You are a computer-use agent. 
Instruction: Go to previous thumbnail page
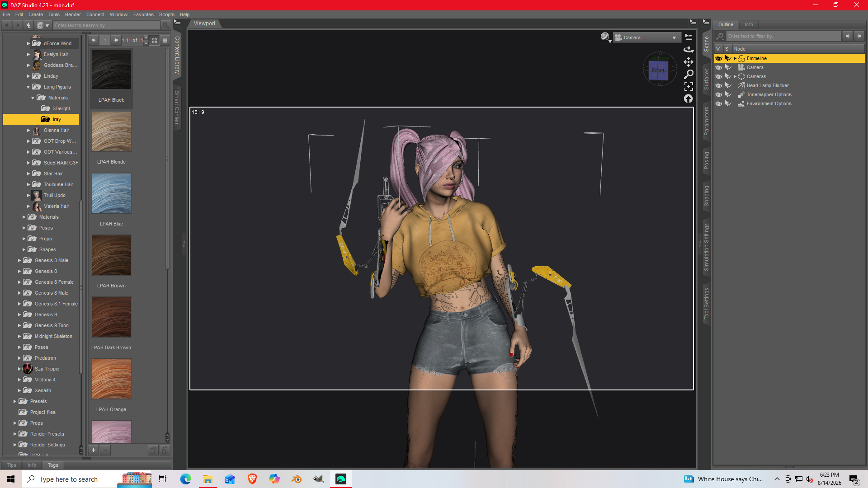pyautogui.click(x=94, y=40)
